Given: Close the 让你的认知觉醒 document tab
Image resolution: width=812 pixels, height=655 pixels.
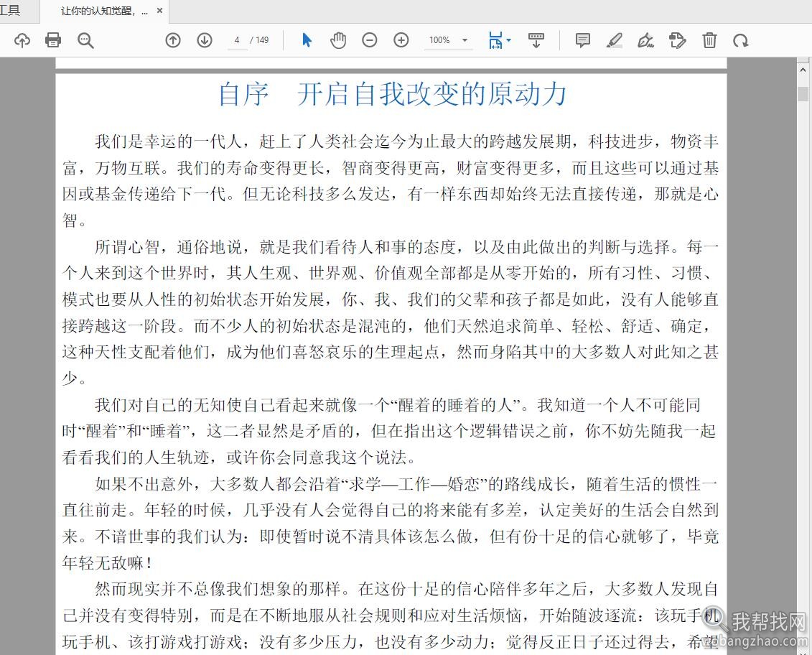Looking at the screenshot, I should (x=159, y=10).
